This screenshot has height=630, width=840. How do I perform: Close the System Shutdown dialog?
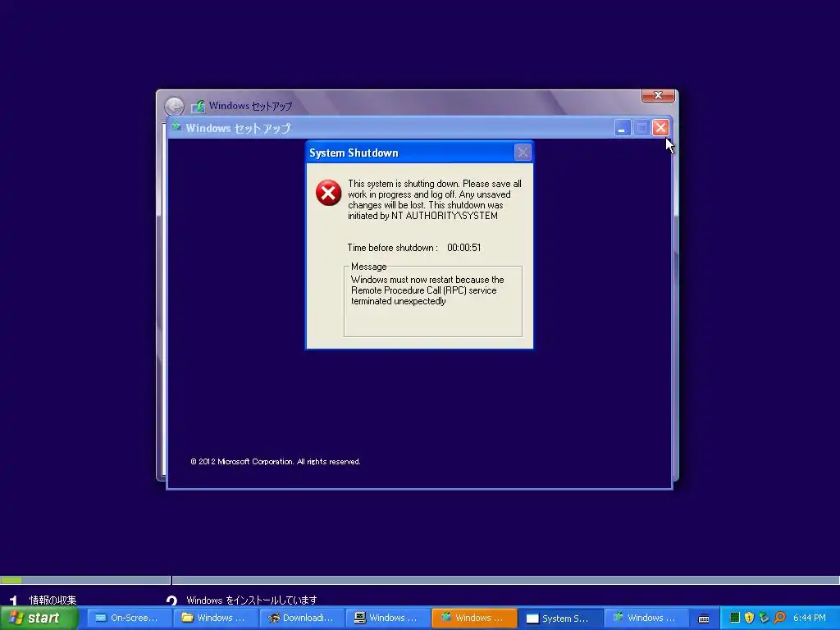[x=523, y=153]
